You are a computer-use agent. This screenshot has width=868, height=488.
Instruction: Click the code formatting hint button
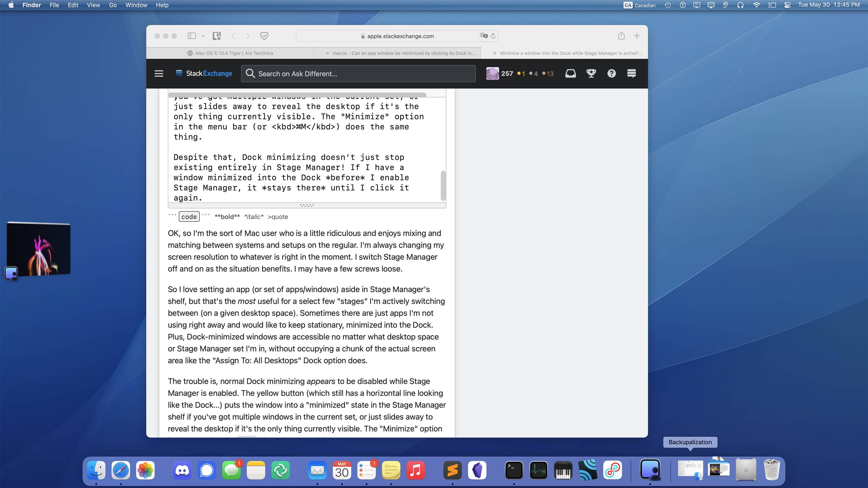[x=189, y=216]
